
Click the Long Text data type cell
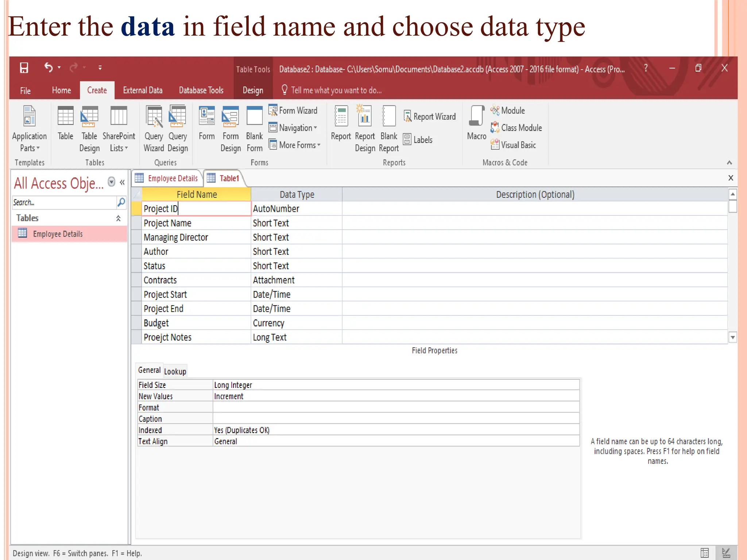coord(297,337)
